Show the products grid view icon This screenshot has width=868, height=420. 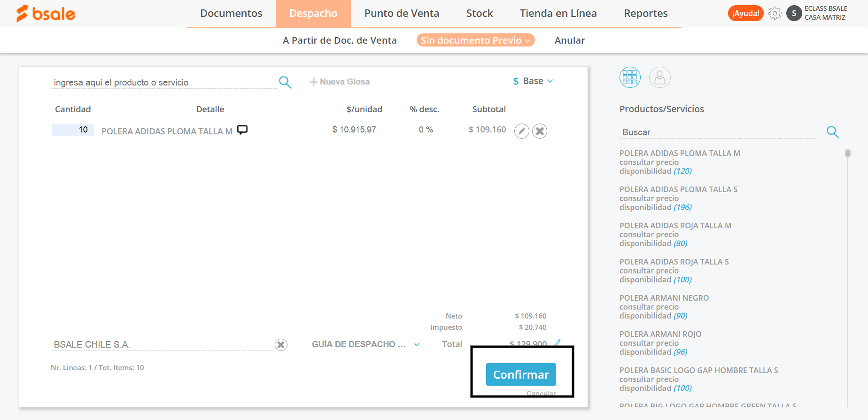tap(630, 77)
